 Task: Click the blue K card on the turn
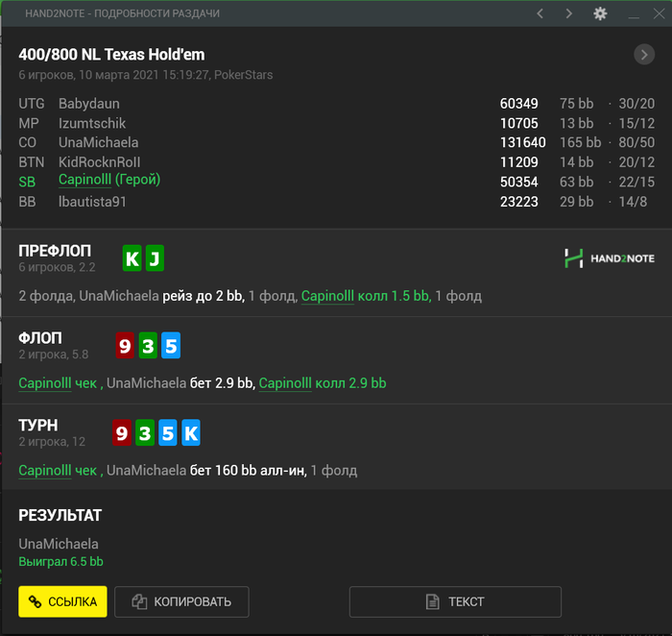pos(191,432)
